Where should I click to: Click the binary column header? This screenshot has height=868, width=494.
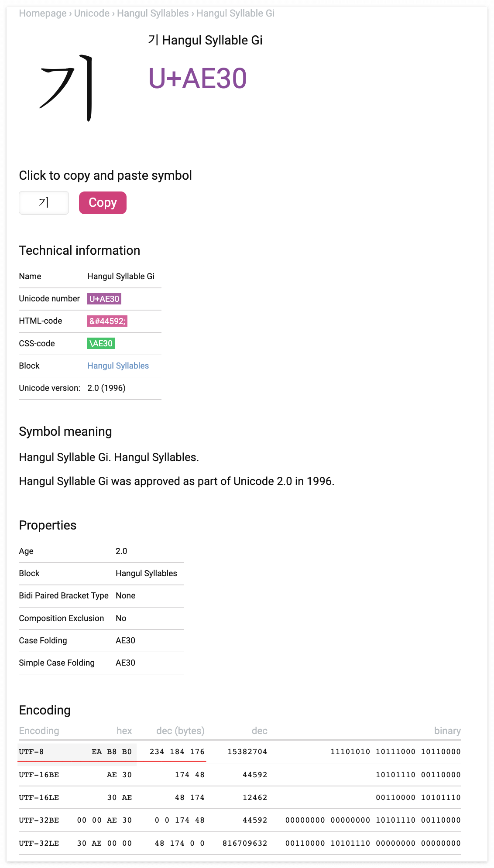(x=447, y=731)
